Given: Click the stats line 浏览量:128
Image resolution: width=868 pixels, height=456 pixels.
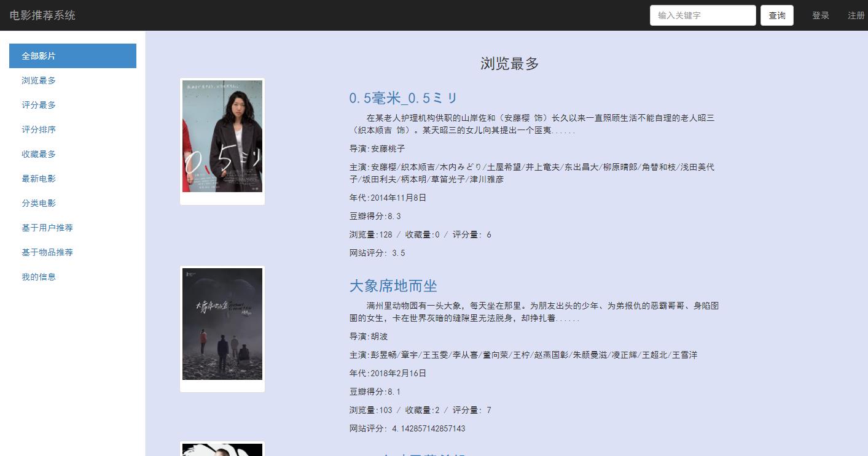Looking at the screenshot, I should 420,234.
